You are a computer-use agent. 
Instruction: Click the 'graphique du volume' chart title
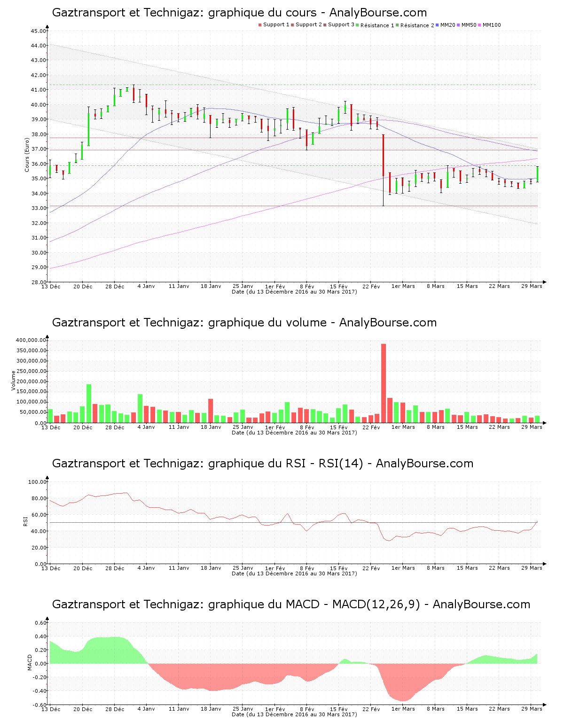(244, 323)
